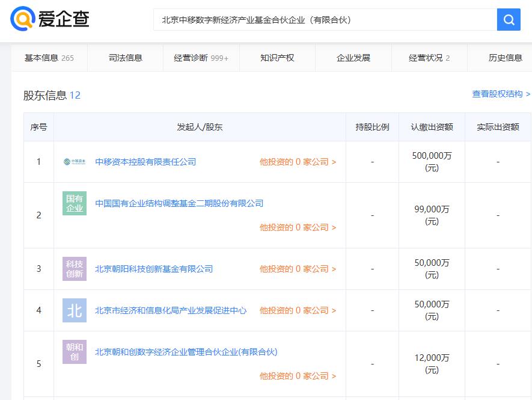The image size is (532, 400).
Task: Click the purple 科技创新 logo tile
Action: (75, 269)
